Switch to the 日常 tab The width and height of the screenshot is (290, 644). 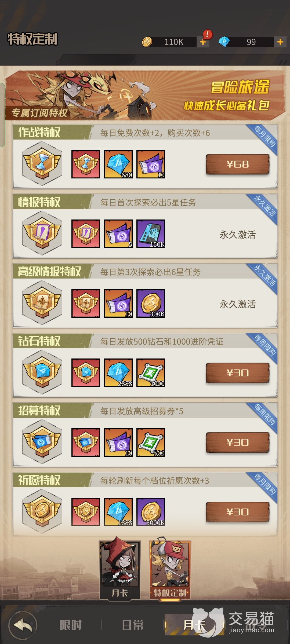click(133, 625)
